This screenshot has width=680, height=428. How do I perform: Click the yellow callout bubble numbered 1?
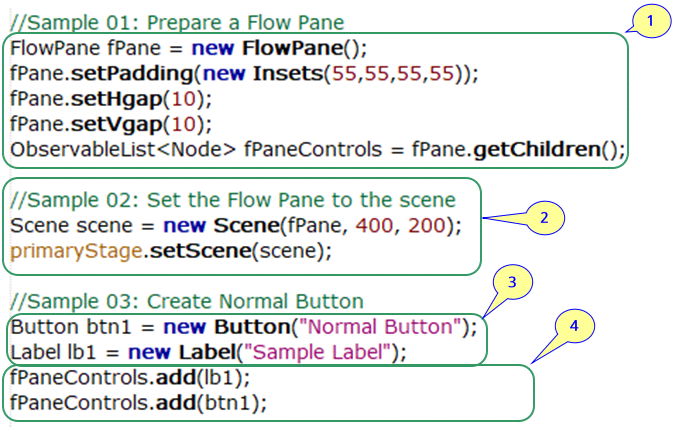650,20
